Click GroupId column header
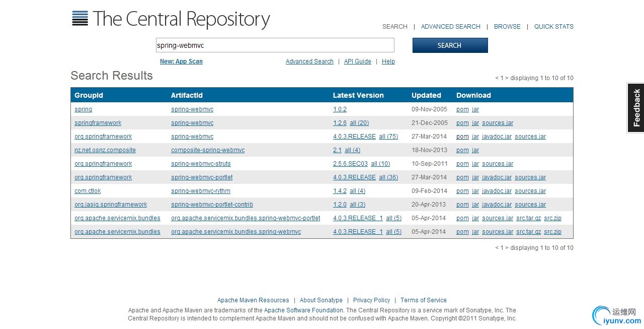This screenshot has height=329, width=644. click(89, 95)
